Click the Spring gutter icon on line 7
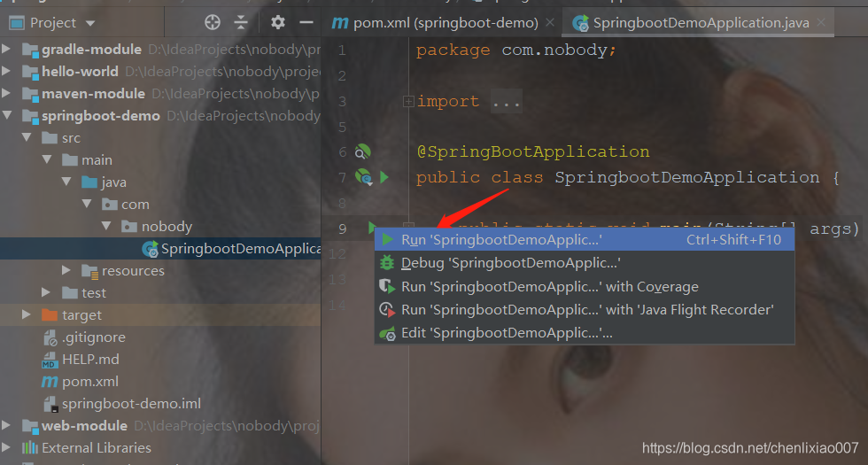Screen dimensions: 868x465 pyautogui.click(x=363, y=177)
